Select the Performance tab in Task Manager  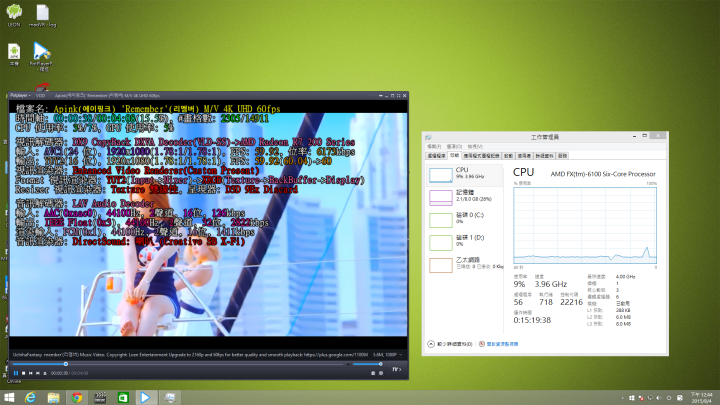tap(454, 156)
